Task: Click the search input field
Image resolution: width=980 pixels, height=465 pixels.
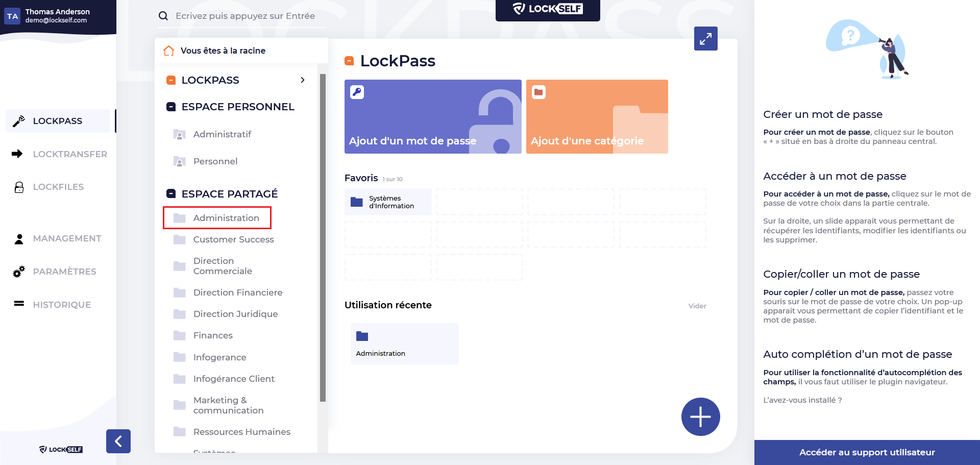Action: 245,16
